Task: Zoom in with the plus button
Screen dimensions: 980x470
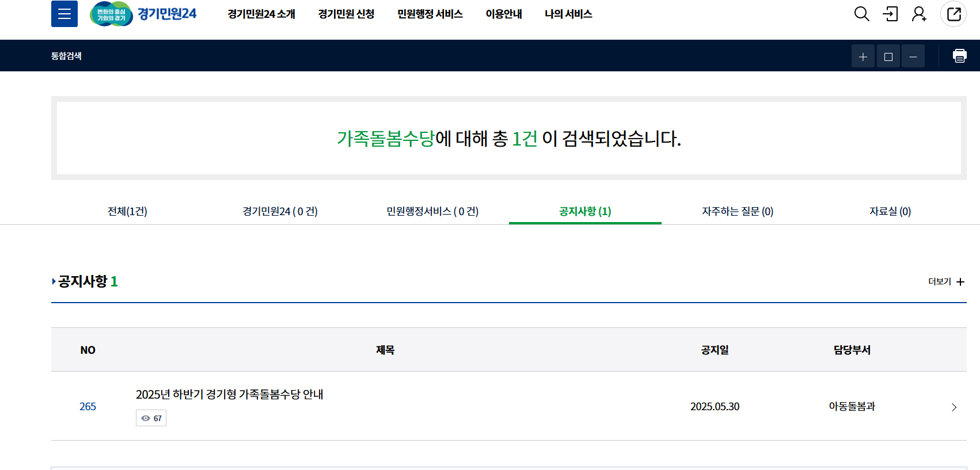Action: point(863,56)
